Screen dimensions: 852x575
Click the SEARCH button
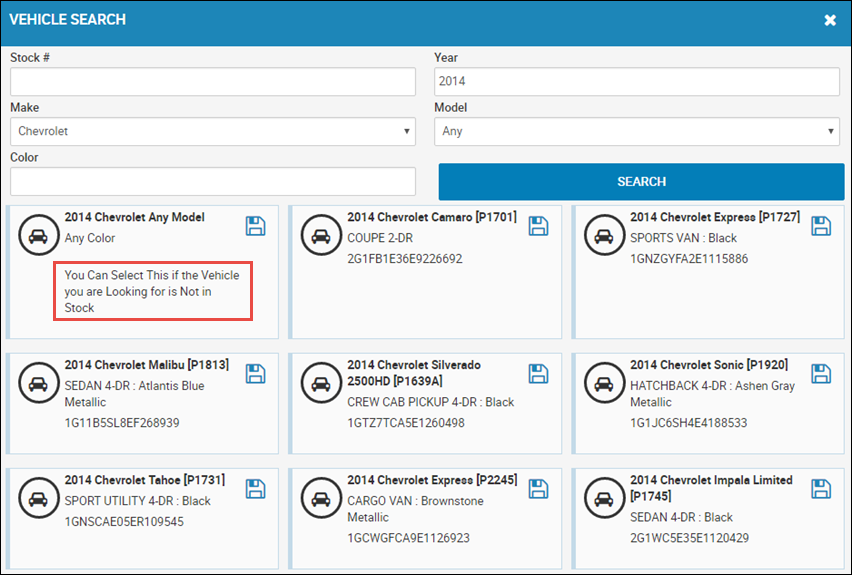641,182
